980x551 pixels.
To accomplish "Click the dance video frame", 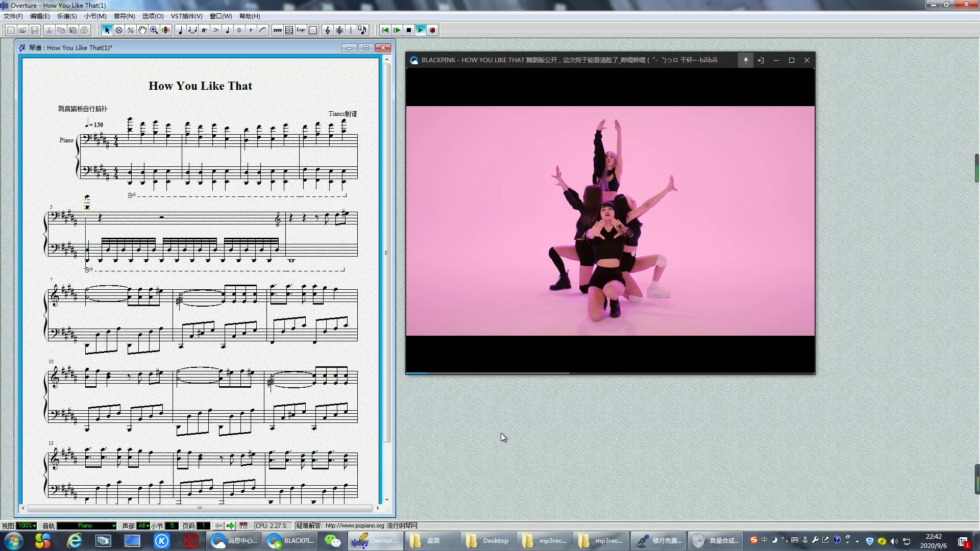I will 610,220.
